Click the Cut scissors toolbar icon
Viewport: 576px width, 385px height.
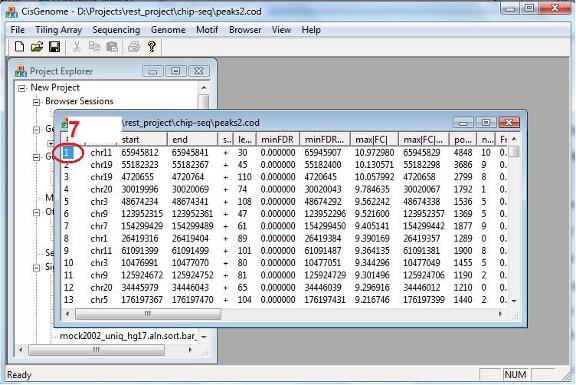76,47
